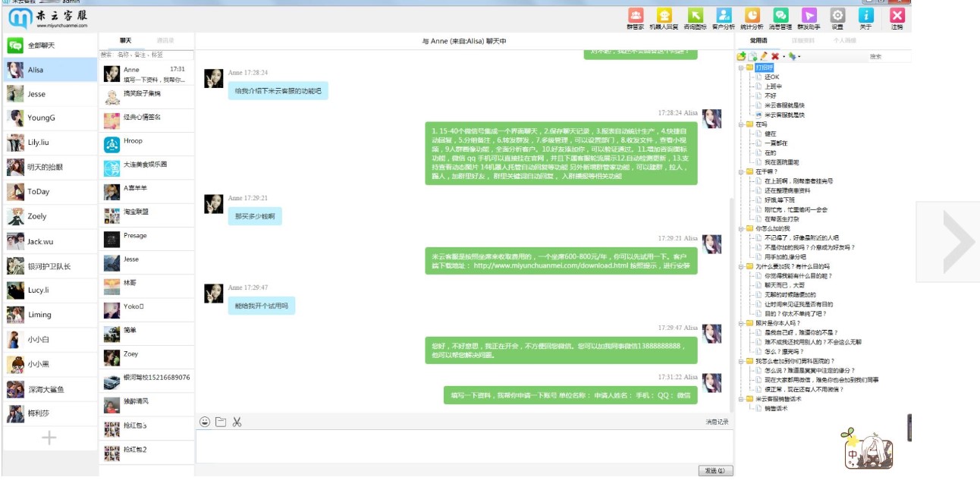The height and width of the screenshot is (496, 980).
Task: Open the Presage chat
Action: coord(146,240)
